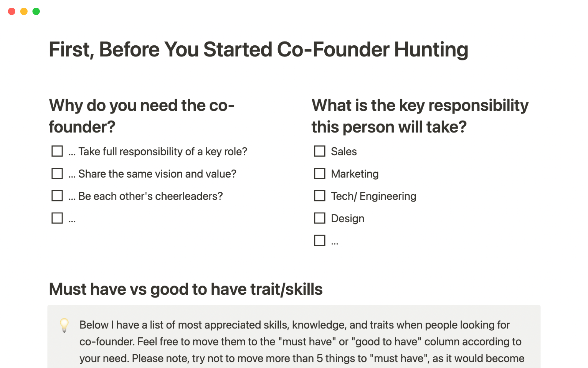Check 'Be each other's cheerleaders?' checkbox
588x368 pixels.
click(57, 196)
